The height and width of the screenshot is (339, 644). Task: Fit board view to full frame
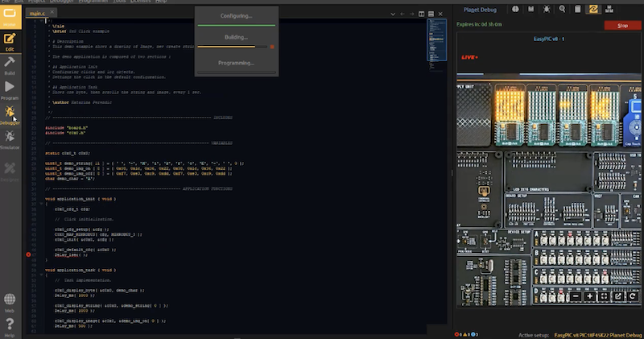[x=604, y=296]
